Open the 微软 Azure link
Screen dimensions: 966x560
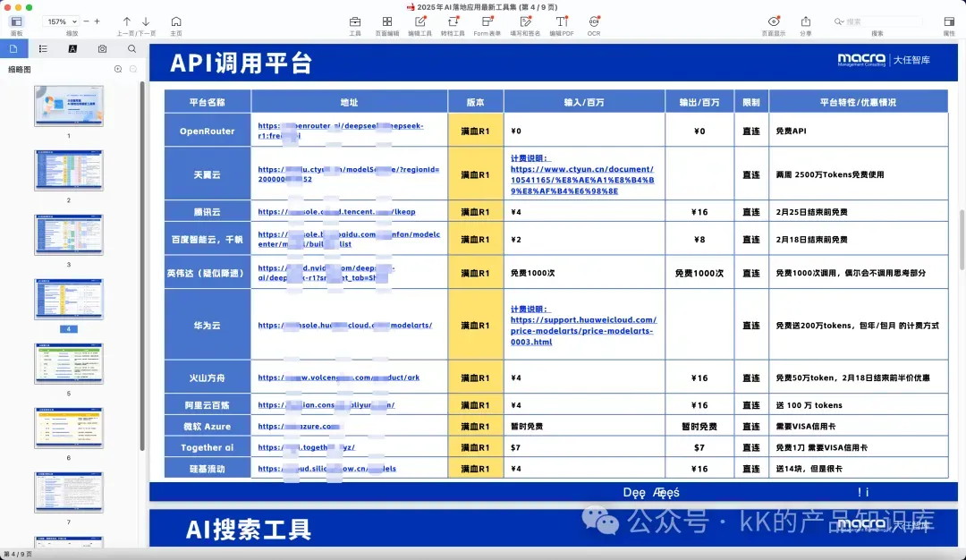pos(299,427)
